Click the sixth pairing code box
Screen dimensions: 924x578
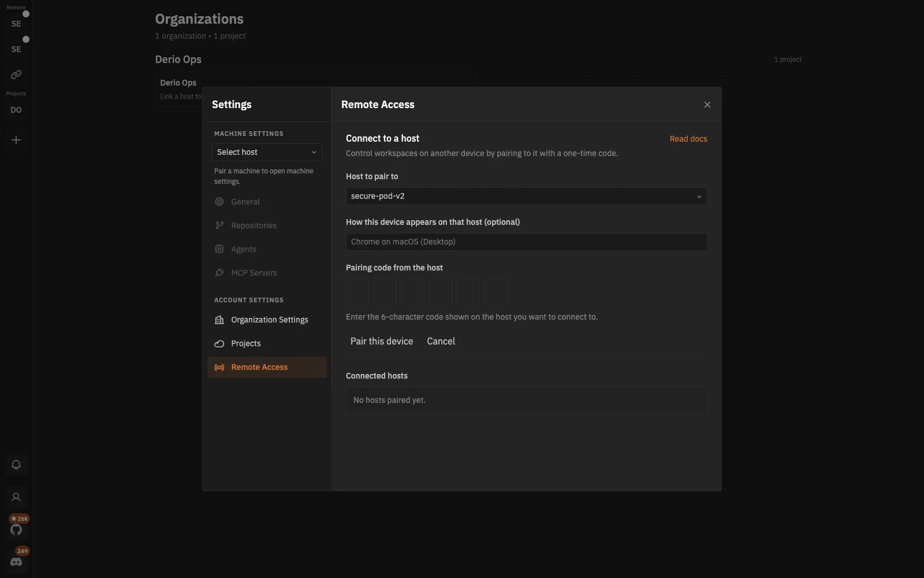(496, 292)
